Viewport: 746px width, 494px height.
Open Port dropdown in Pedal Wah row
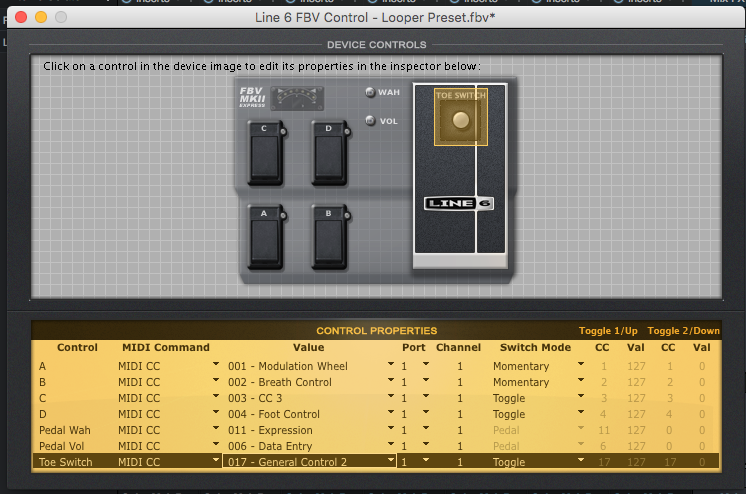click(426, 428)
